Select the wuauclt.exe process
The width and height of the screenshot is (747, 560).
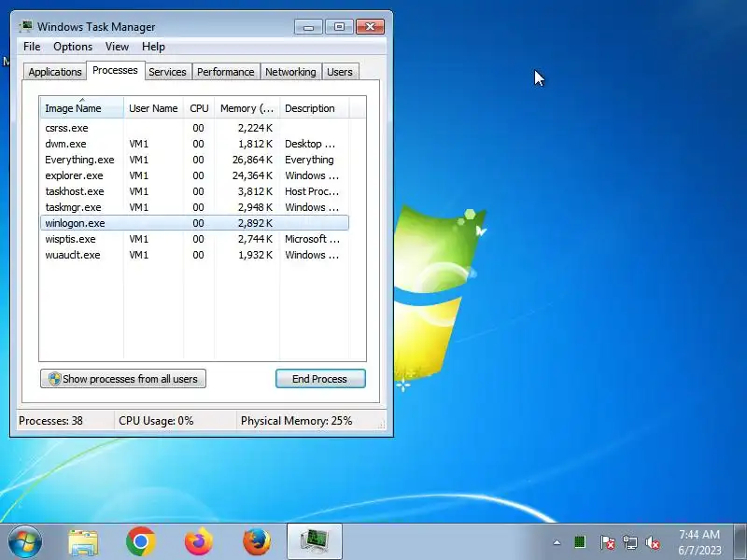pos(195,255)
